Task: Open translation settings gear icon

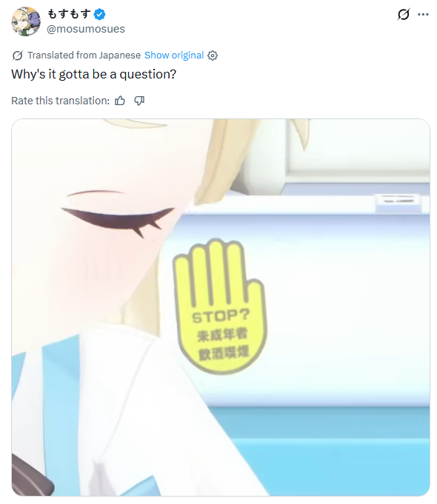Action: point(213,56)
